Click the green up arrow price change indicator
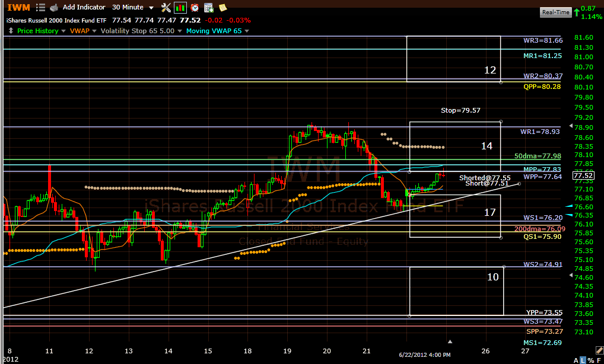The image size is (604, 364). 577,12
